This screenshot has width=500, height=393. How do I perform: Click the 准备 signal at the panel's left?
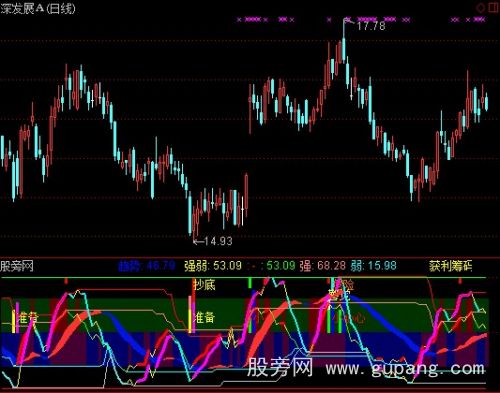pyautogui.click(x=28, y=317)
